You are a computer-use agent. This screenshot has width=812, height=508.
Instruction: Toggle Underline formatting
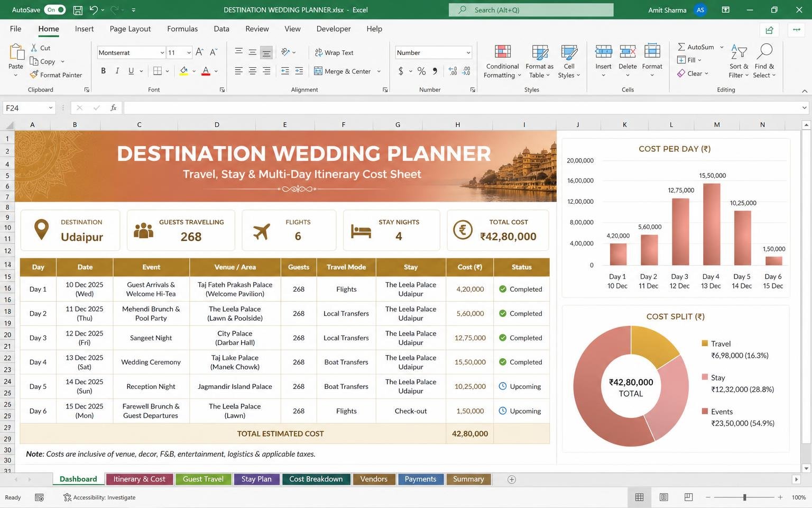click(131, 71)
